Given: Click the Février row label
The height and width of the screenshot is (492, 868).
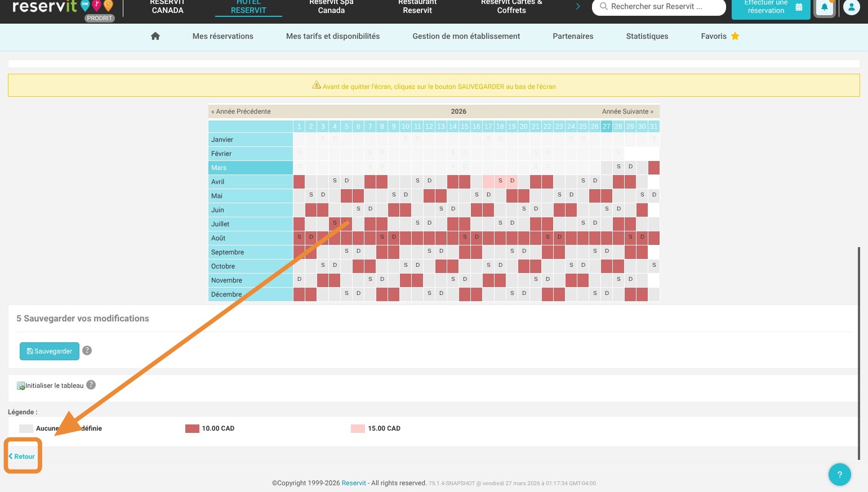Looking at the screenshot, I should [x=251, y=153].
